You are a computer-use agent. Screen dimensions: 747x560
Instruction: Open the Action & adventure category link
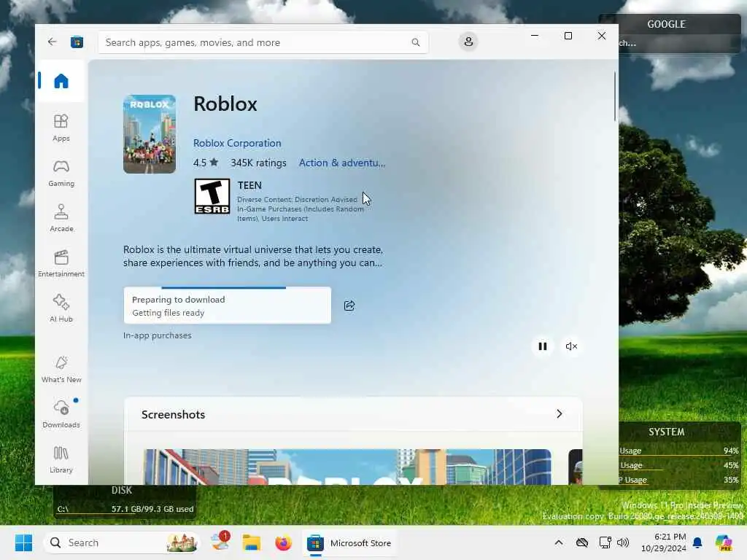point(342,163)
